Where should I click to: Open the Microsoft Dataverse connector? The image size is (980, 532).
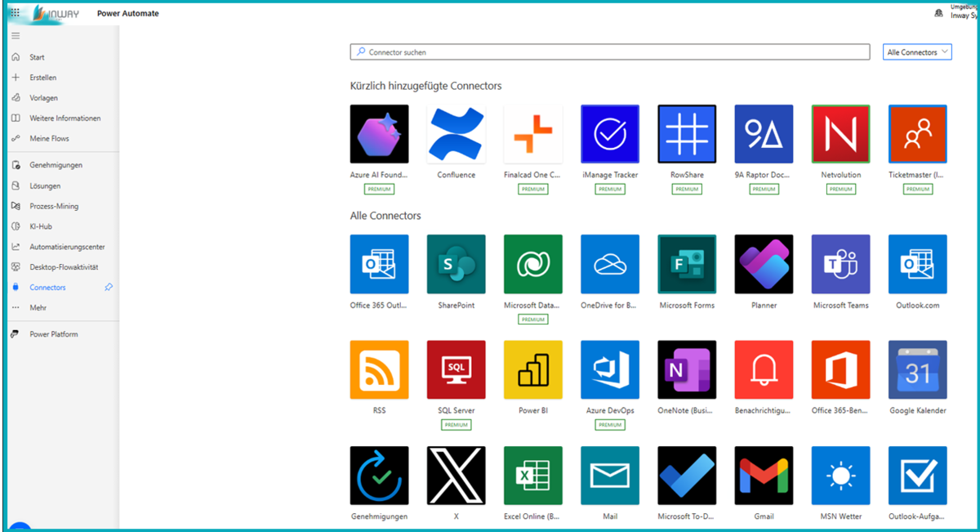[x=533, y=264]
